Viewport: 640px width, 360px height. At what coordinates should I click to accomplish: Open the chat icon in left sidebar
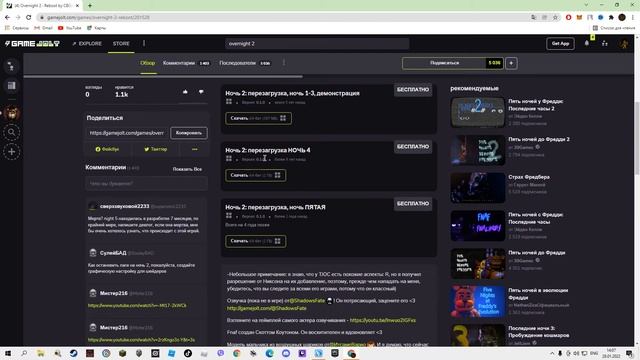pos(11,67)
